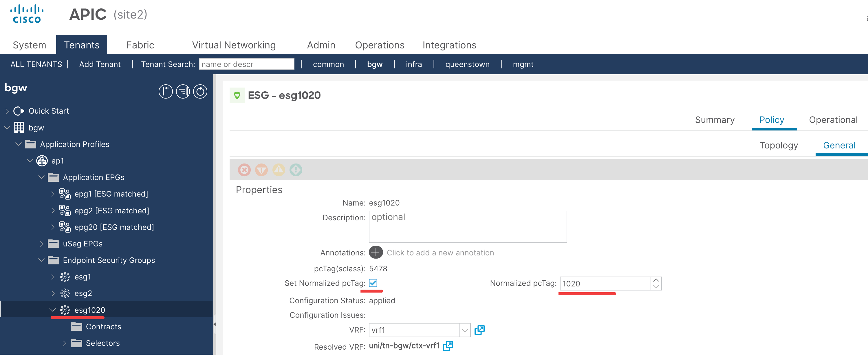Image resolution: width=868 pixels, height=356 pixels.
Task: Open the Operations menu
Action: [380, 45]
